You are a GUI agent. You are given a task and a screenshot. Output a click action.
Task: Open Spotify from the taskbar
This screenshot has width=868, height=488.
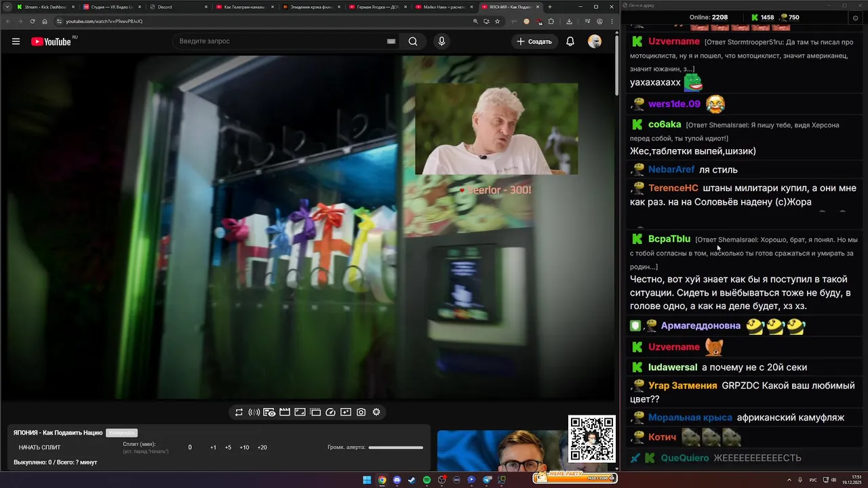point(427,480)
